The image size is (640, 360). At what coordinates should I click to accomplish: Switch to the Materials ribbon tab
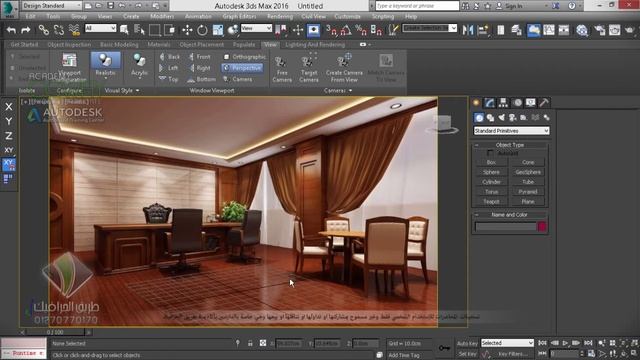click(159, 44)
